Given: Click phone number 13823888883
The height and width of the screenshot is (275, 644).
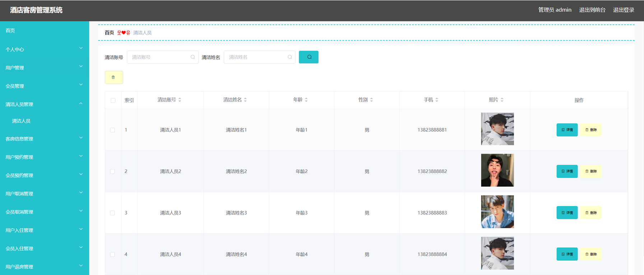Looking at the screenshot, I should tap(432, 213).
